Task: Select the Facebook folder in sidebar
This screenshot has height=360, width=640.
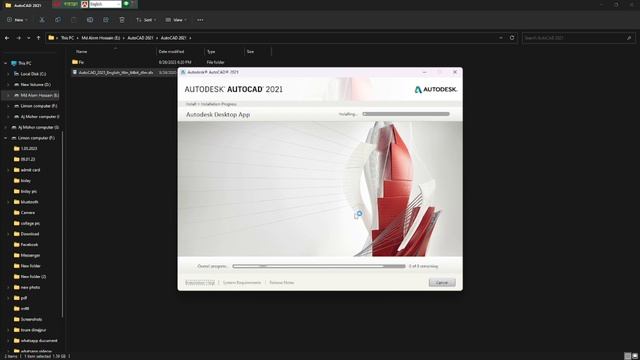Action: [x=26, y=244]
